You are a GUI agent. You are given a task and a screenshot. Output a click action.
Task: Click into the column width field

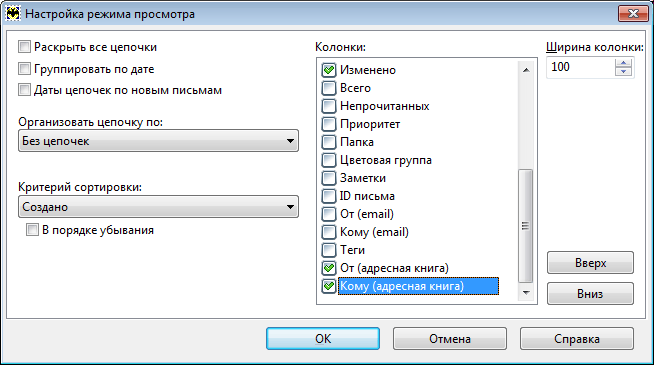click(x=581, y=67)
